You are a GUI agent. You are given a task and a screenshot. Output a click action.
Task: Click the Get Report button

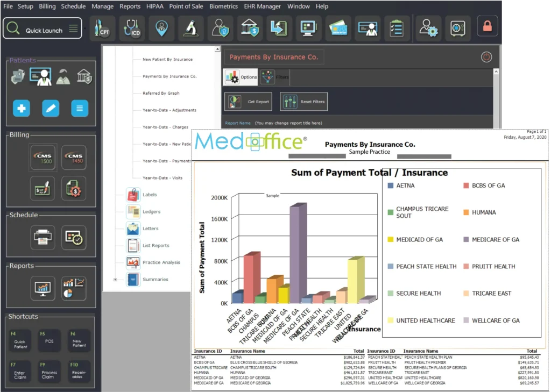coord(249,102)
